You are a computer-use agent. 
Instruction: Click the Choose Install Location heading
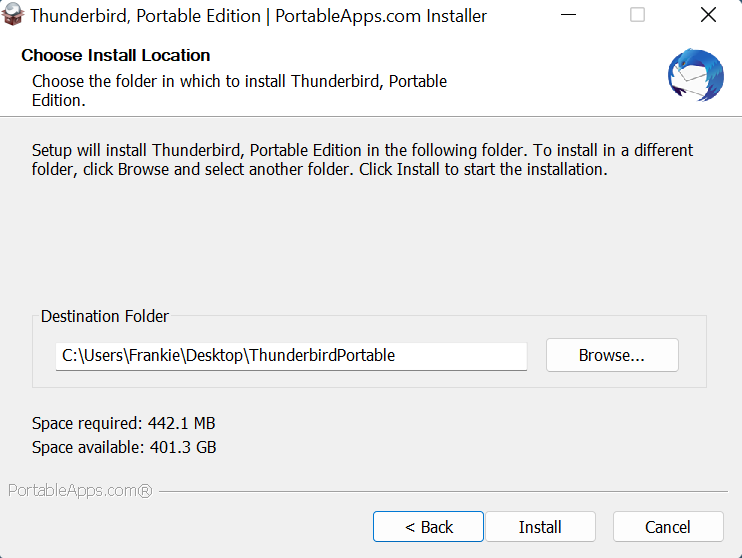(x=115, y=55)
